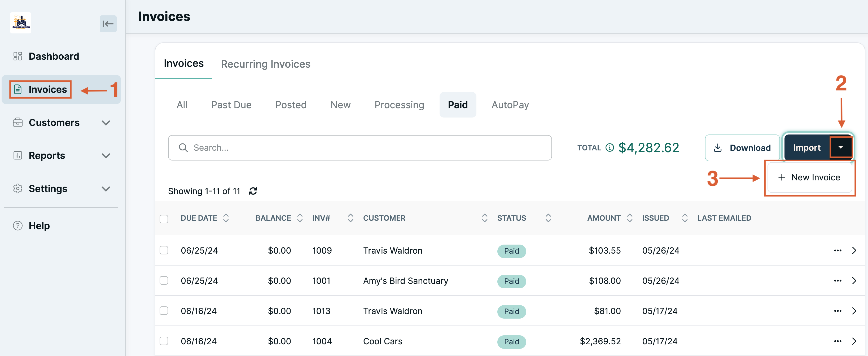Open invoice 1004 details arrow

coord(854,341)
